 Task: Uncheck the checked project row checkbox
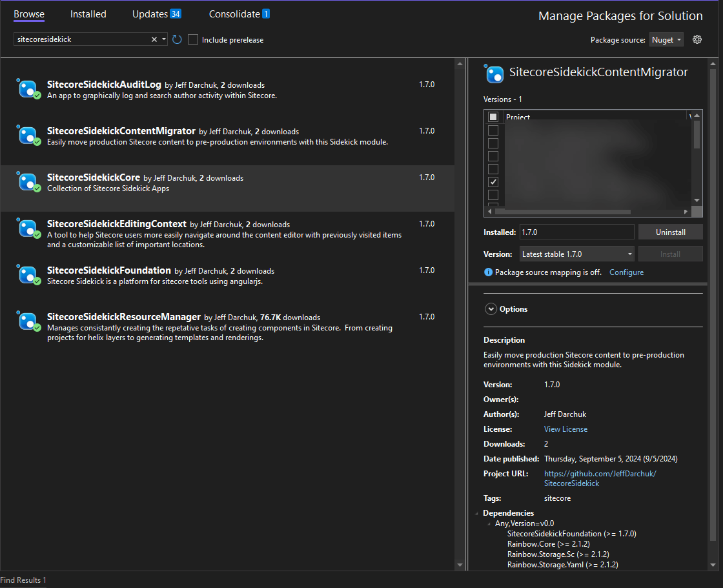click(x=493, y=182)
